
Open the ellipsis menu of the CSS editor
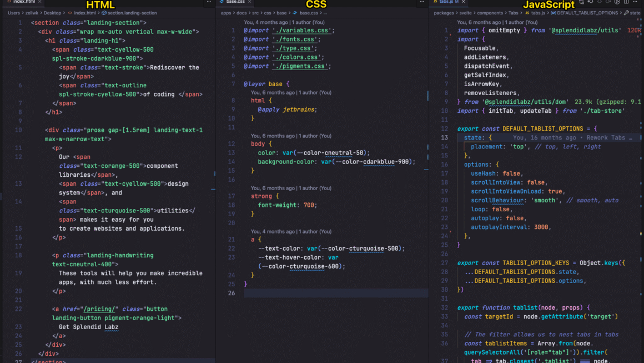pos(422,3)
